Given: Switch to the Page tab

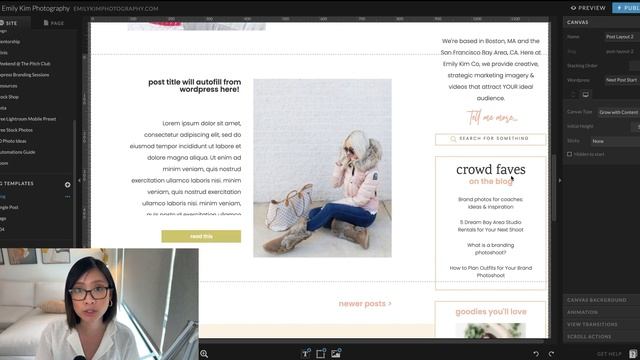Looking at the screenshot, I should tap(54, 23).
